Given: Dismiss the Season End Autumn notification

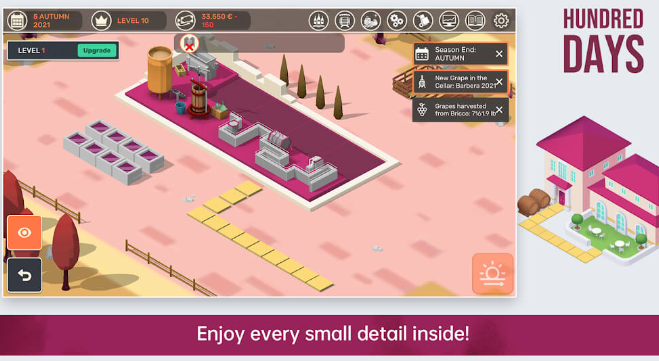Looking at the screenshot, I should coord(499,54).
